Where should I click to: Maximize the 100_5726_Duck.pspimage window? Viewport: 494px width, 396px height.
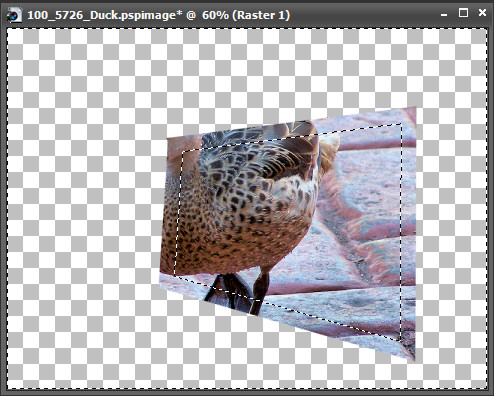(463, 13)
